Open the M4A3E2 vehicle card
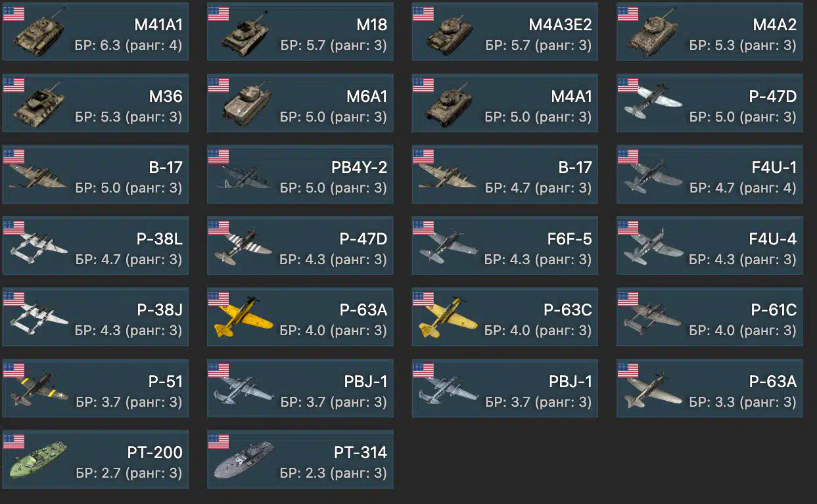Image resolution: width=817 pixels, height=504 pixels. click(505, 32)
